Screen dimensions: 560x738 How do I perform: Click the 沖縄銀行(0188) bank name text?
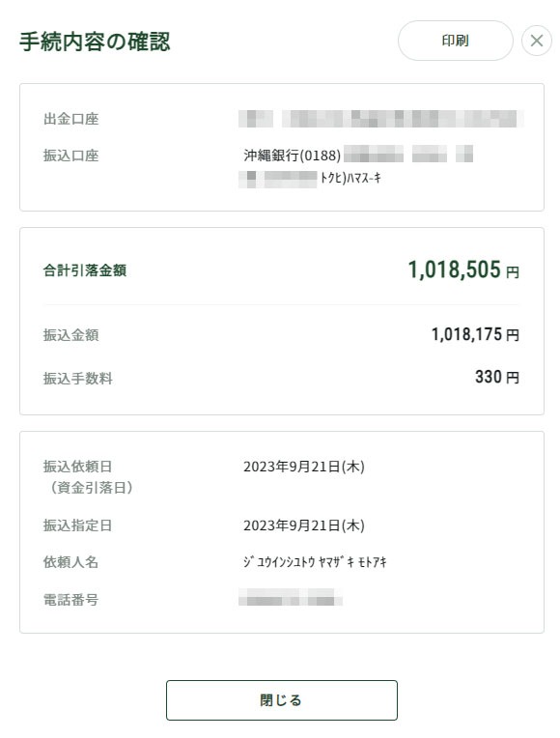click(292, 156)
